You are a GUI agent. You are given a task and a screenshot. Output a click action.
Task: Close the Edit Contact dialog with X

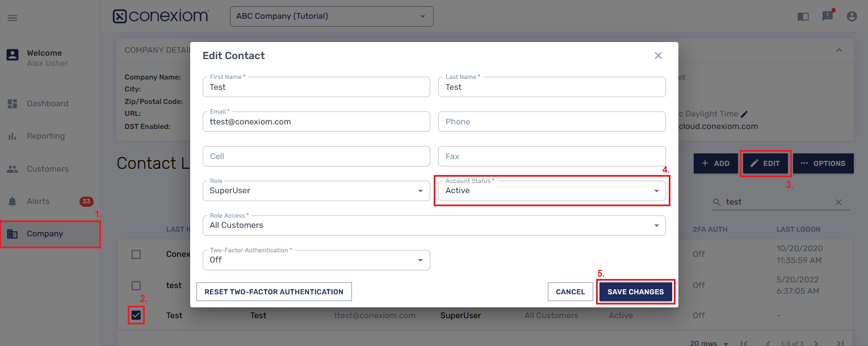click(658, 56)
